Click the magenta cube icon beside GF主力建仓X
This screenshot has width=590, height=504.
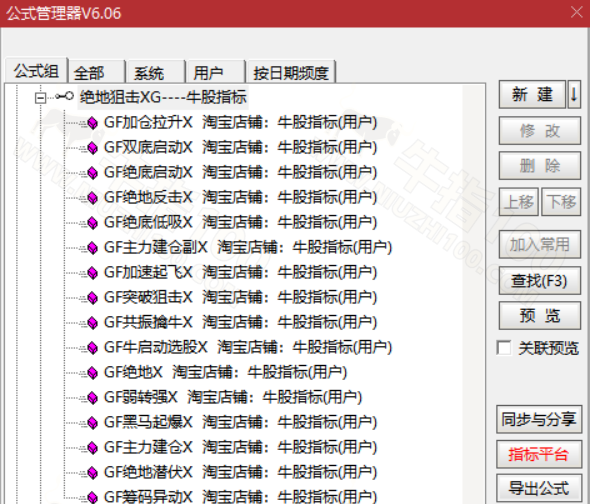click(92, 448)
